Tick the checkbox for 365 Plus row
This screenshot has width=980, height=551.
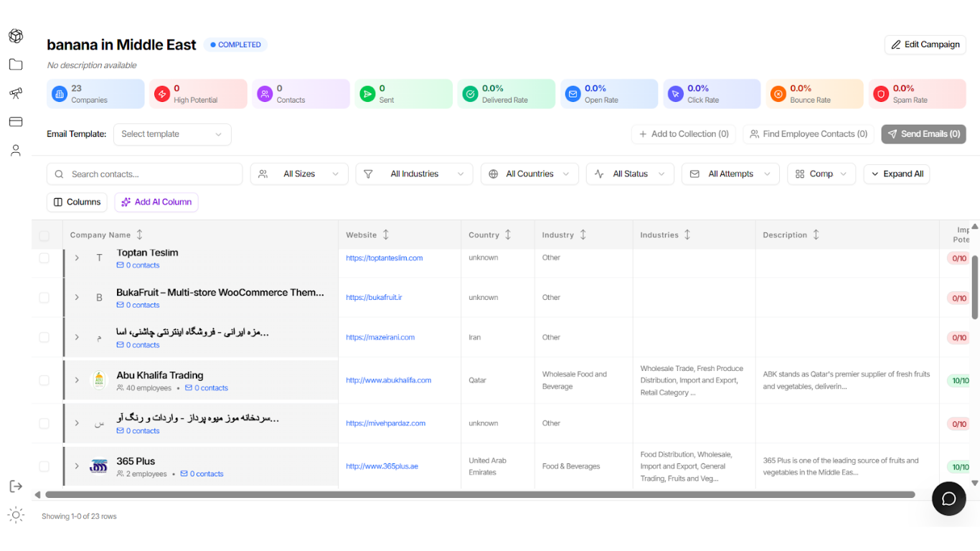pyautogui.click(x=44, y=466)
